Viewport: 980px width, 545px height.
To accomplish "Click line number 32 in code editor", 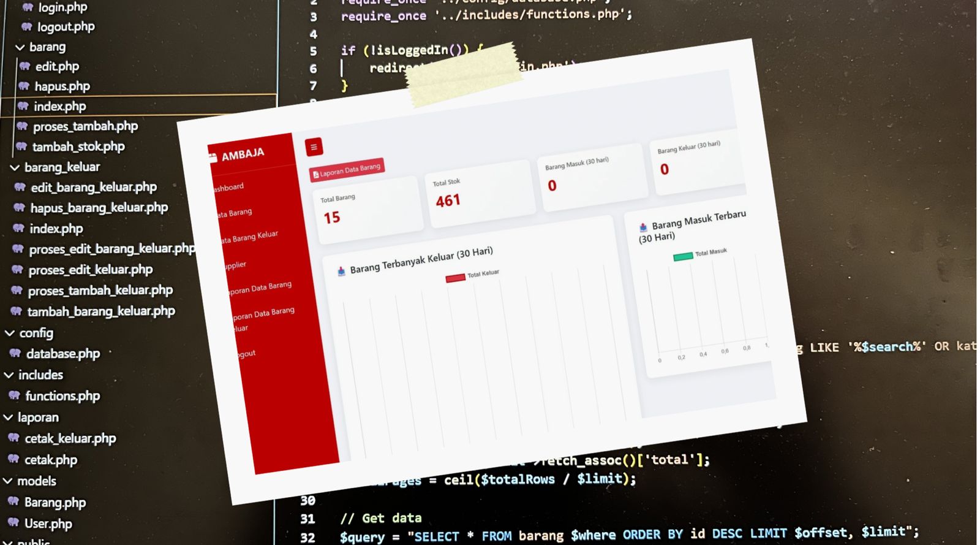I will [x=307, y=538].
